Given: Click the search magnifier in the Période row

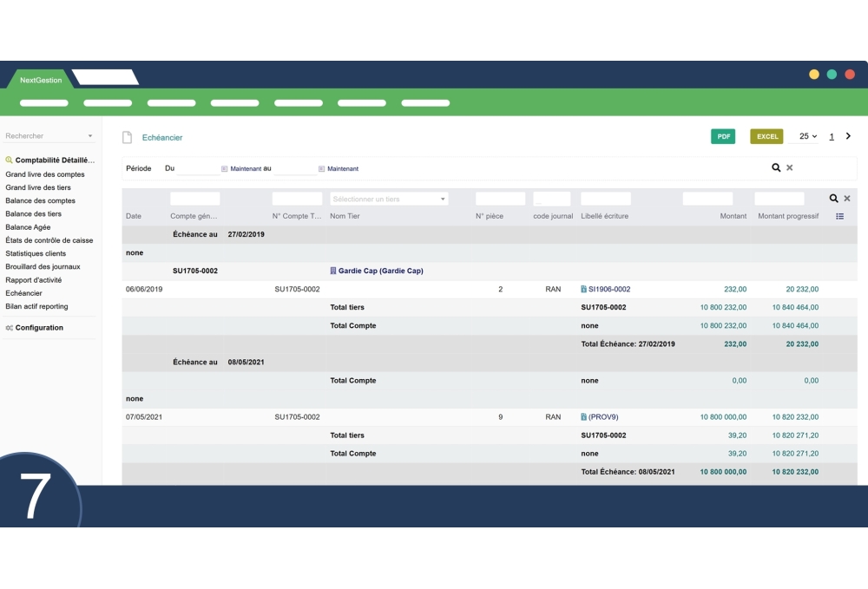Looking at the screenshot, I should (775, 168).
